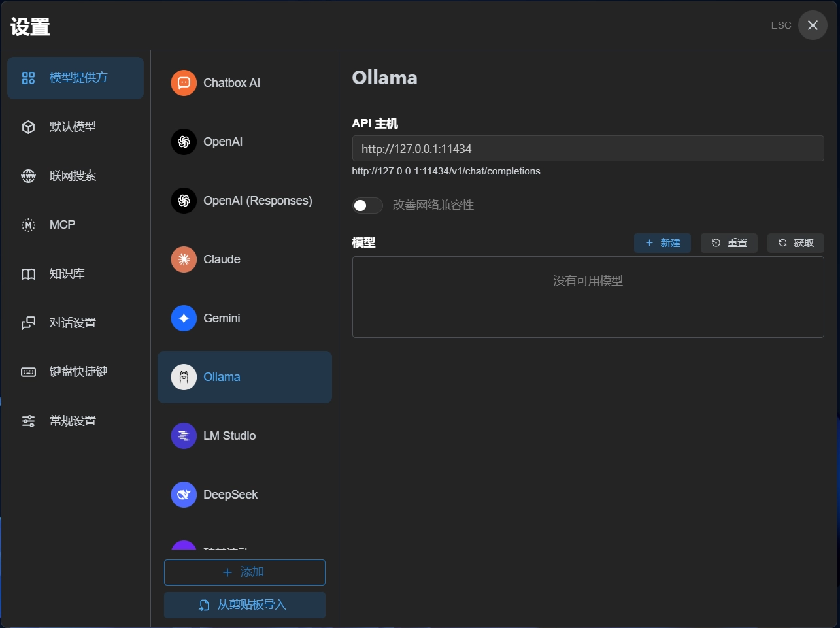
Task: Click the chat/completions endpoint URL text
Action: coord(446,171)
